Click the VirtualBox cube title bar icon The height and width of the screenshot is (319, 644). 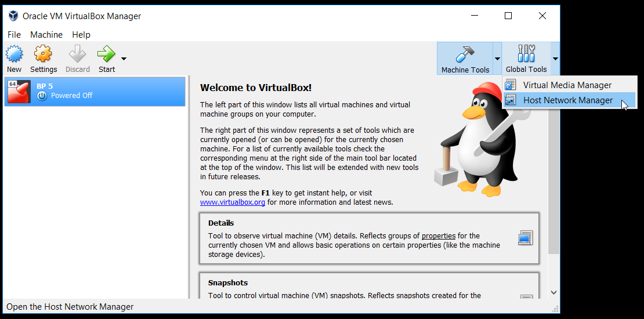[x=13, y=16]
